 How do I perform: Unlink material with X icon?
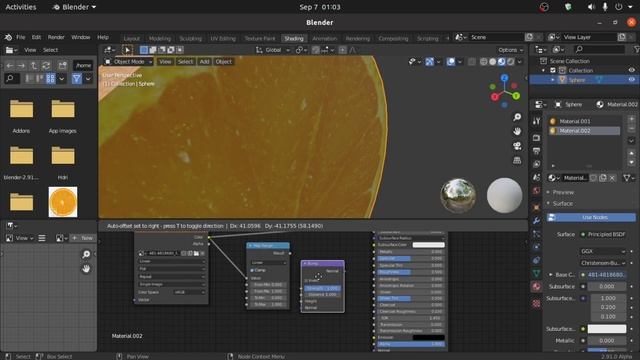tap(612, 178)
